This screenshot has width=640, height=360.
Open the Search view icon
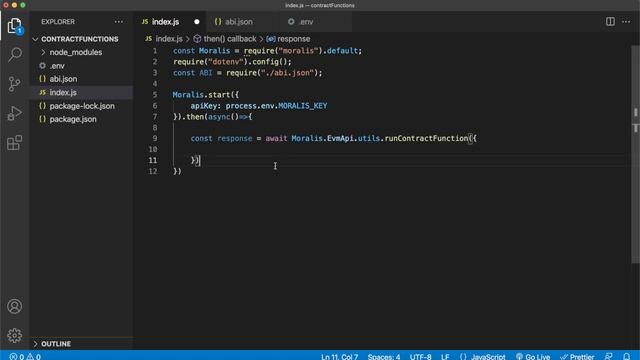click(x=15, y=54)
